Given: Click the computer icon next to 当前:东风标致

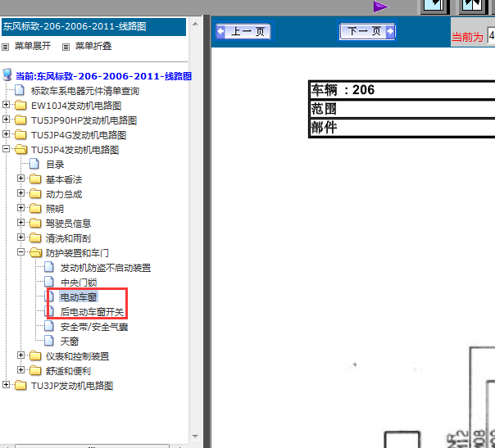Looking at the screenshot, I should click(x=7, y=75).
